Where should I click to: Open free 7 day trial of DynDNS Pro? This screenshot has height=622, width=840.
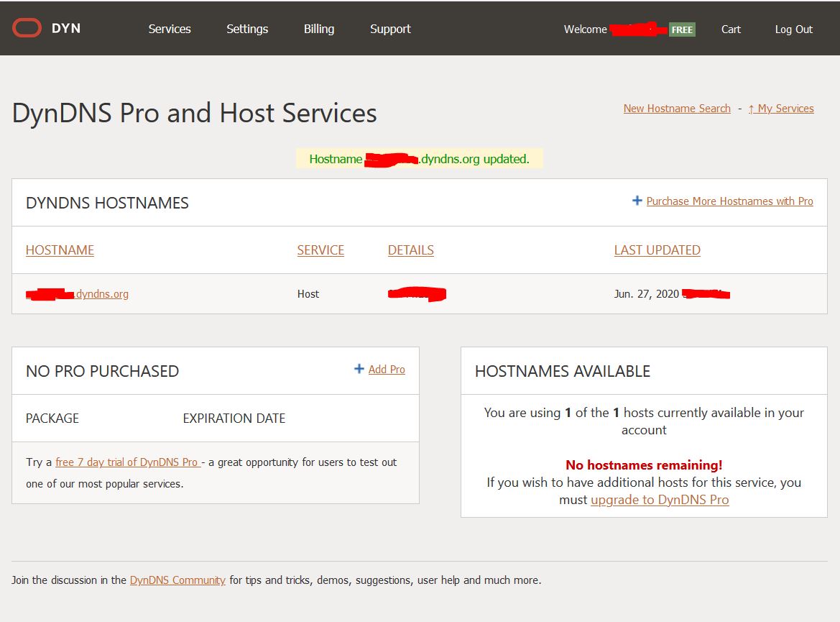pos(128,462)
